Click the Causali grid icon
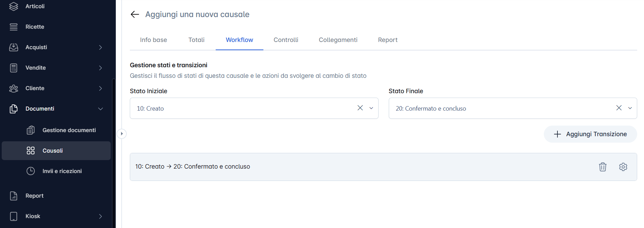644x228 pixels. [x=31, y=151]
